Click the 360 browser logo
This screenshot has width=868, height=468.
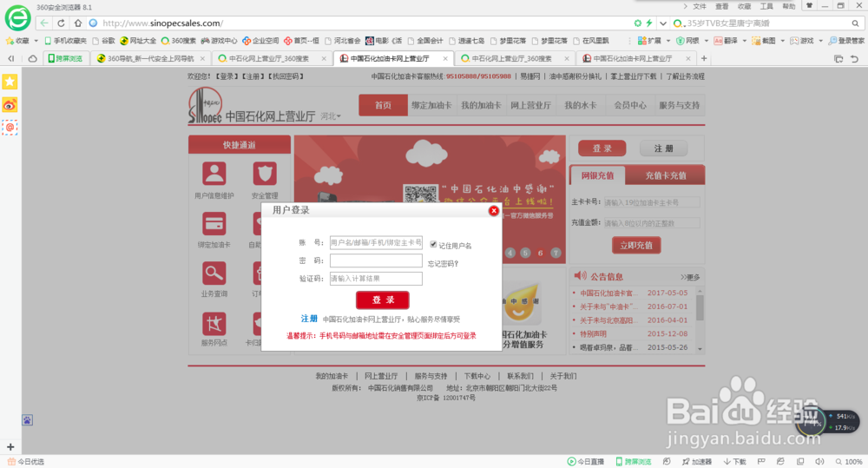click(x=17, y=17)
